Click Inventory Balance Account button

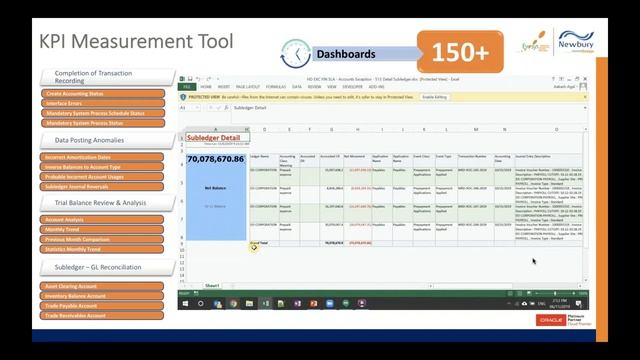point(102,296)
